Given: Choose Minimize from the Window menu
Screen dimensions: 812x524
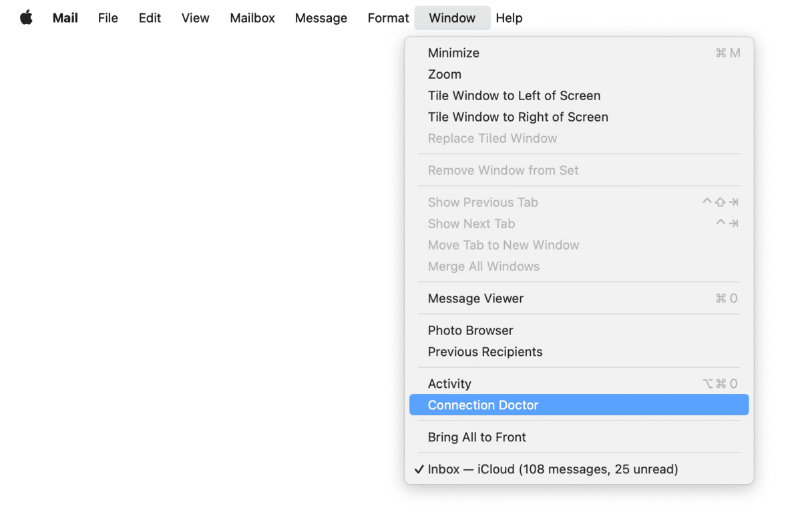Looking at the screenshot, I should pos(454,53).
